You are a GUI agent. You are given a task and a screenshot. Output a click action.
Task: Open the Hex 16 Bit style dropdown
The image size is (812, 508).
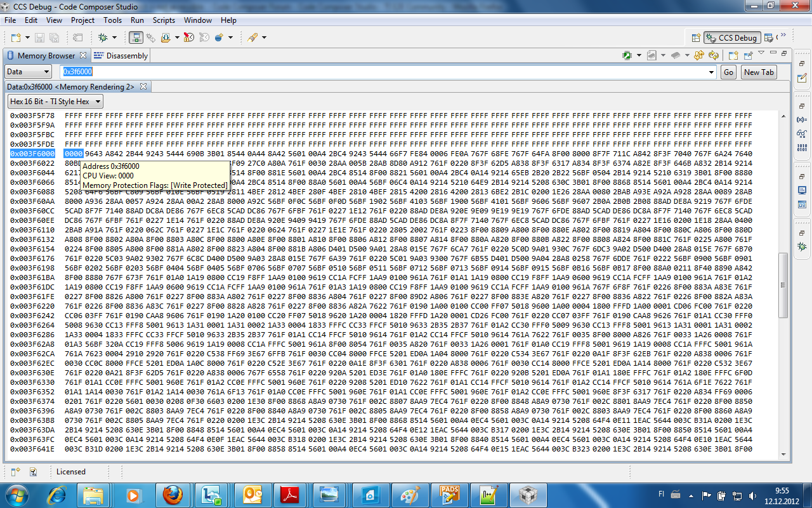coord(55,101)
